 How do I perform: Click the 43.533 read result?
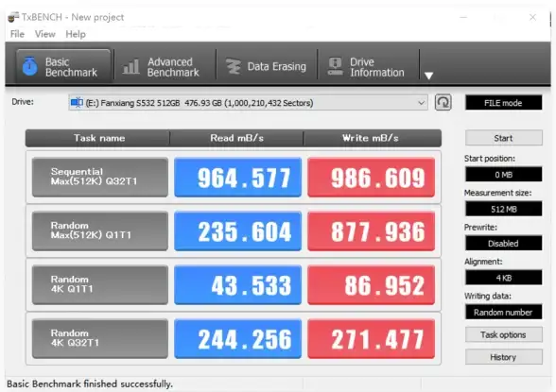pyautogui.click(x=238, y=284)
